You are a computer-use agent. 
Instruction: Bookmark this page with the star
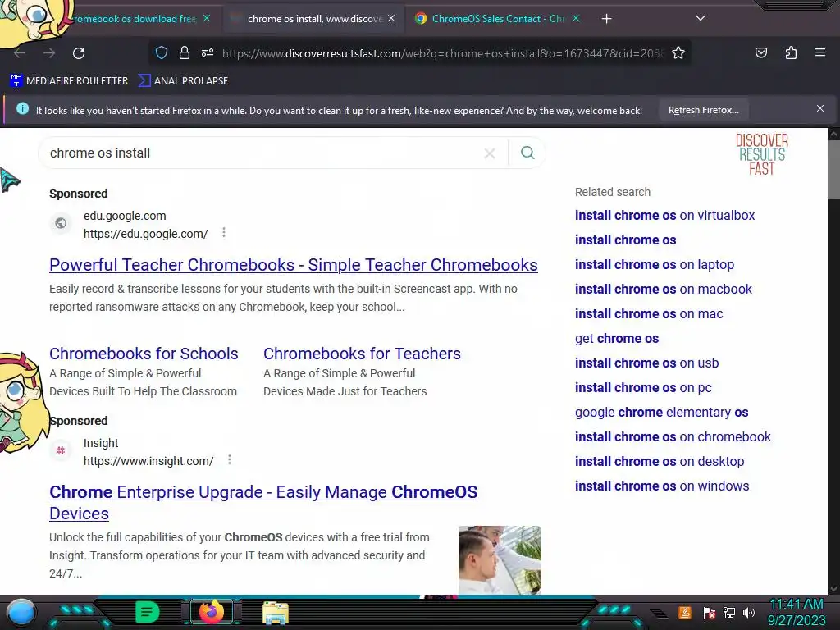click(x=678, y=52)
